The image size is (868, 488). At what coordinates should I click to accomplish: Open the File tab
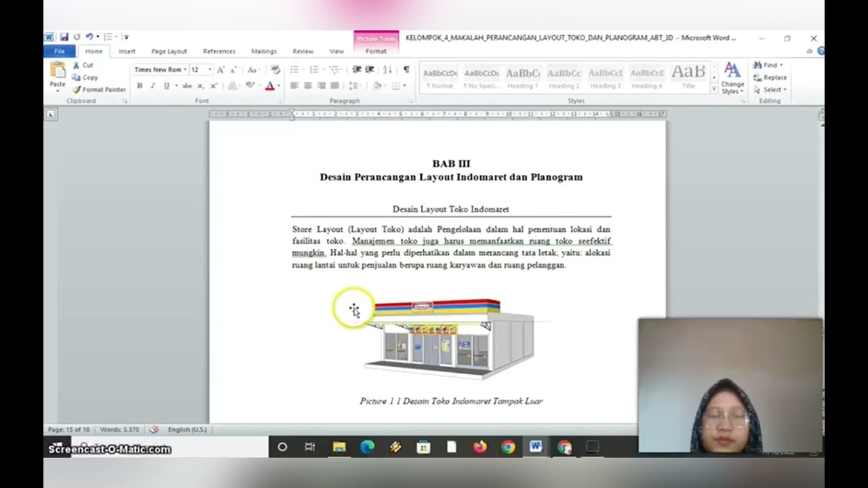(x=60, y=52)
